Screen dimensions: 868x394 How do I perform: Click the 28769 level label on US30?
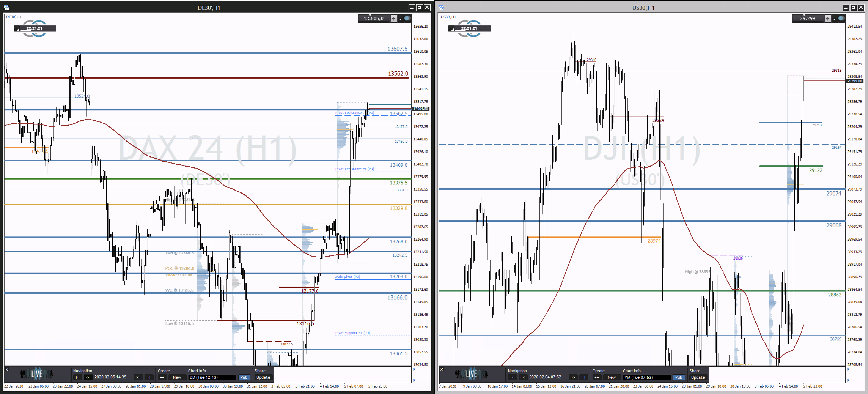(835, 339)
